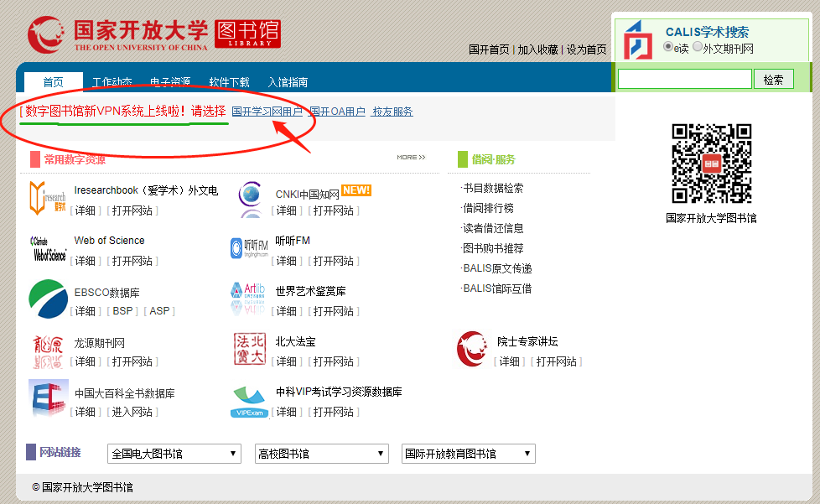This screenshot has height=504, width=820.
Task: Open 详细 for 龙源期刊网
Action: click(86, 361)
